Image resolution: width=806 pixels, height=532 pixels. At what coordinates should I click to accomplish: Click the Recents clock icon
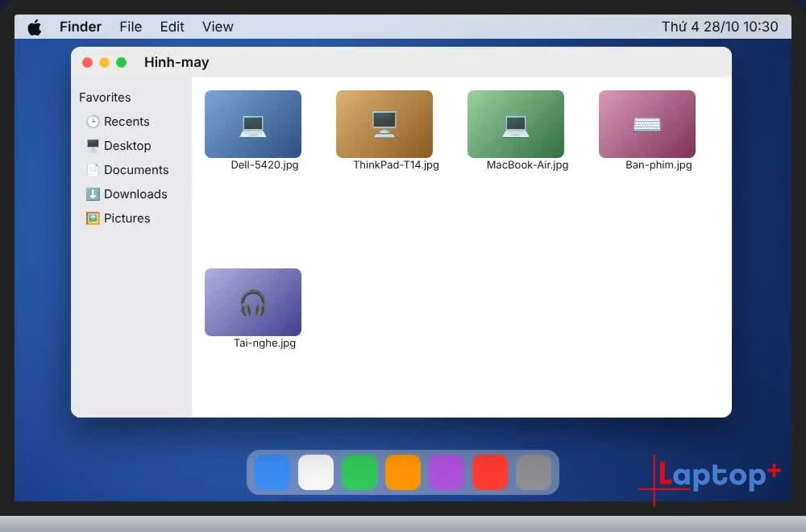tap(93, 121)
